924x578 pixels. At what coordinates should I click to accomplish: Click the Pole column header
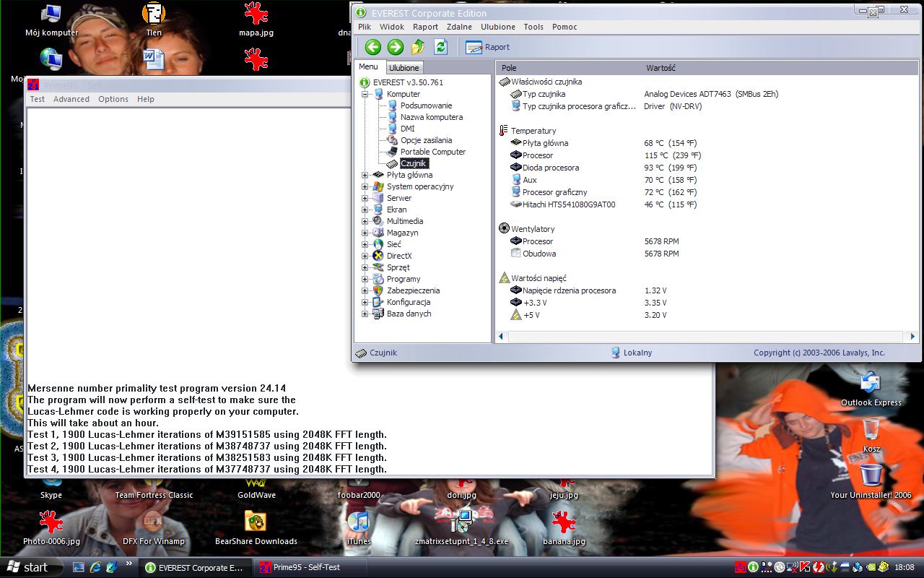[568, 68]
